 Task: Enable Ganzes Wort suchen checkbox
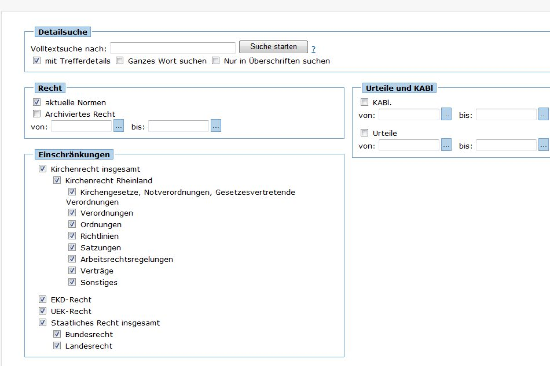tap(120, 60)
